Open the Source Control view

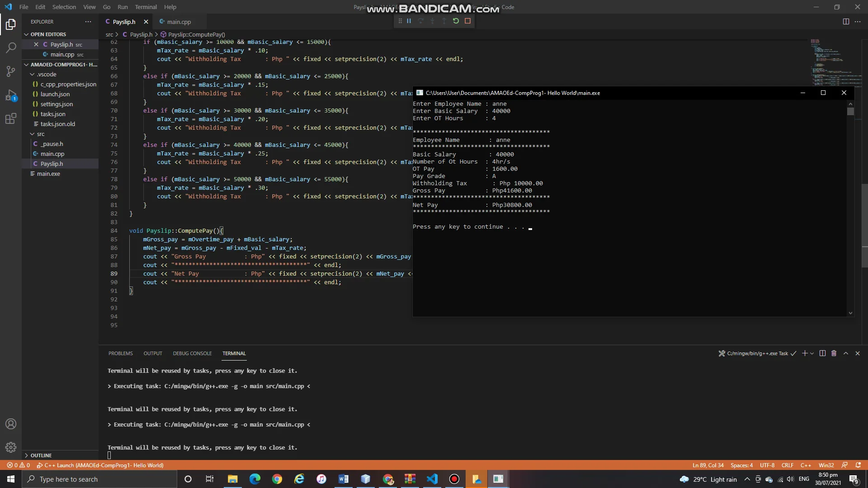[x=11, y=71]
